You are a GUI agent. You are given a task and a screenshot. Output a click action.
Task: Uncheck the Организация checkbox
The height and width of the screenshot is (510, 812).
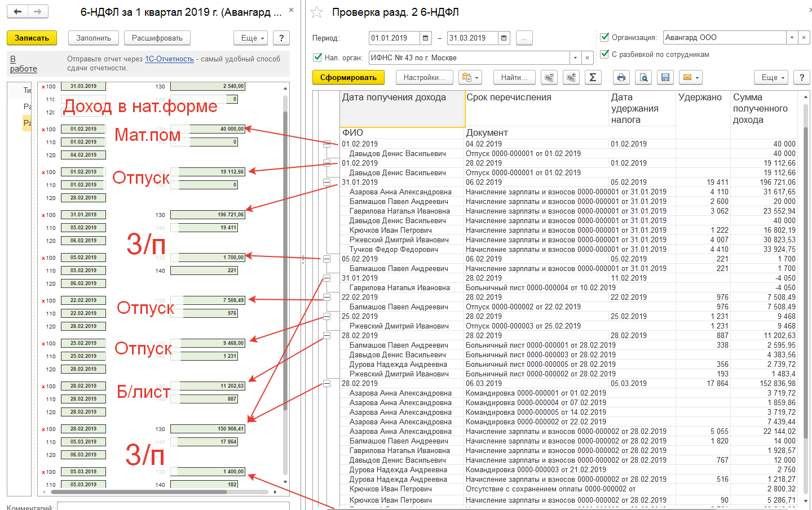(x=604, y=37)
